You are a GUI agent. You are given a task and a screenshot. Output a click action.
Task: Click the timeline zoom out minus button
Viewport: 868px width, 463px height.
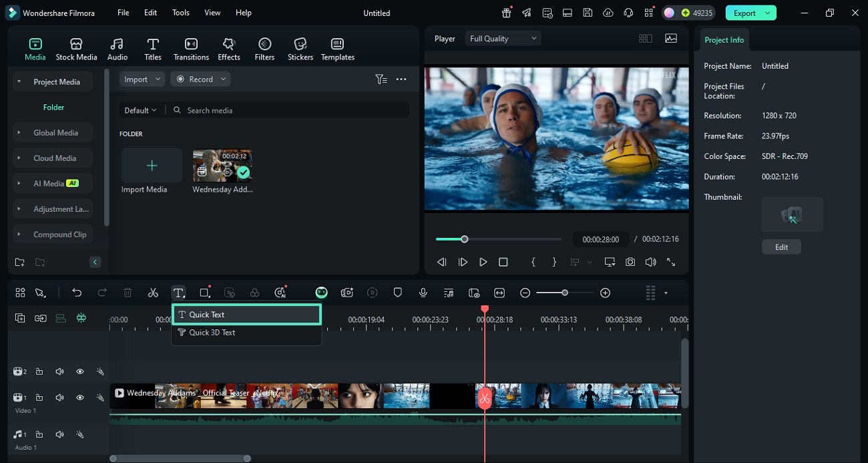(525, 293)
